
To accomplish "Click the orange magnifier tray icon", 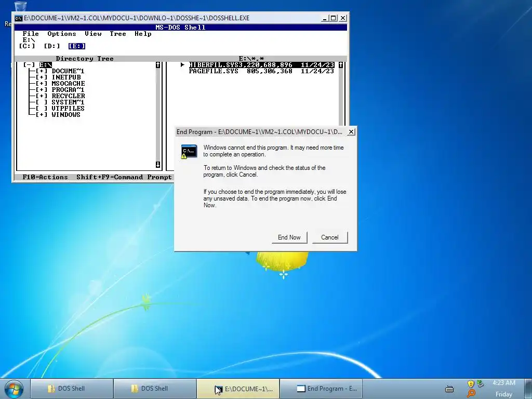I will [471, 394].
